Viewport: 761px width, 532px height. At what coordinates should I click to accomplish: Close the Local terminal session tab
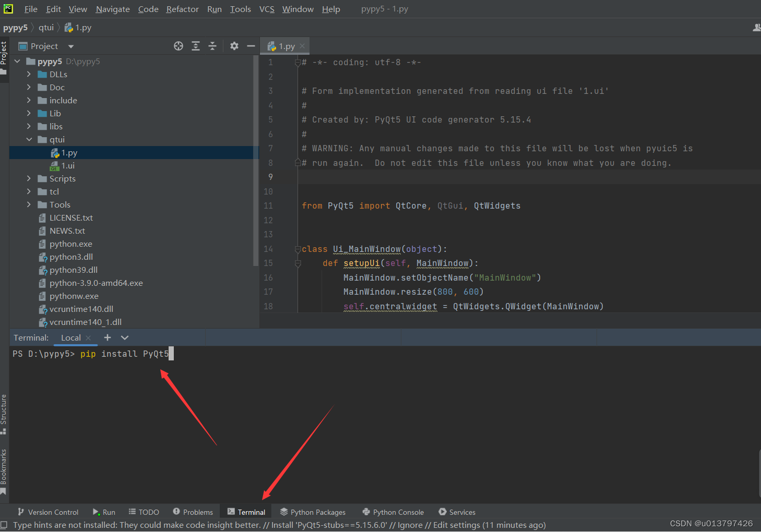[88, 337]
